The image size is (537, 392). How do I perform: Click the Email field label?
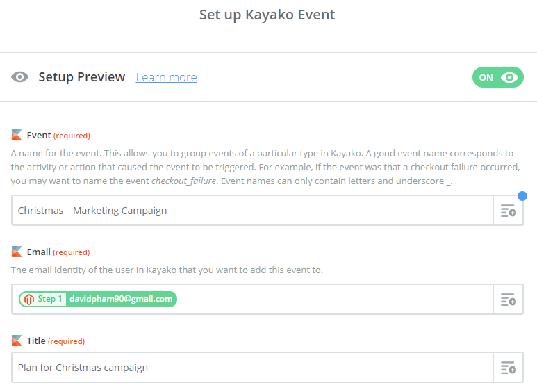(38, 252)
